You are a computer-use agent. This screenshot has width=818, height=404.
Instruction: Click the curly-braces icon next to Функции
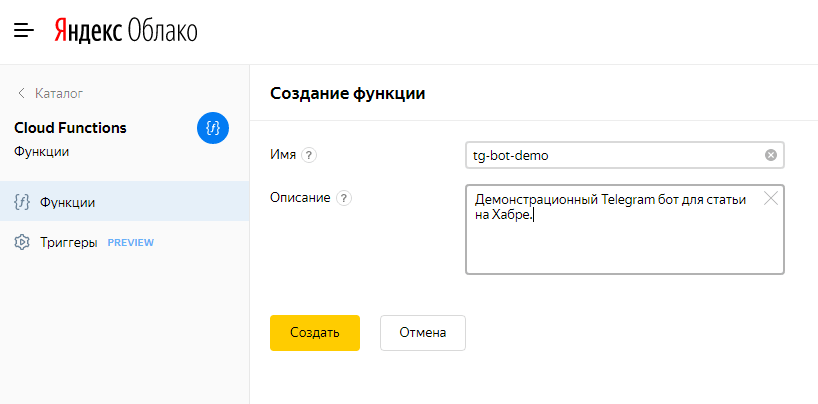(x=21, y=202)
